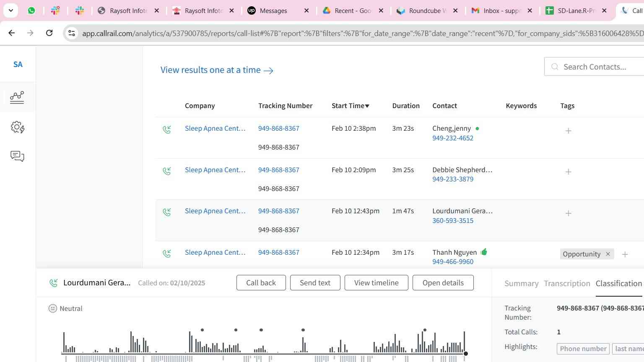Click the last highlight marker dot on waveform
644x362 pixels.
[x=425, y=330]
